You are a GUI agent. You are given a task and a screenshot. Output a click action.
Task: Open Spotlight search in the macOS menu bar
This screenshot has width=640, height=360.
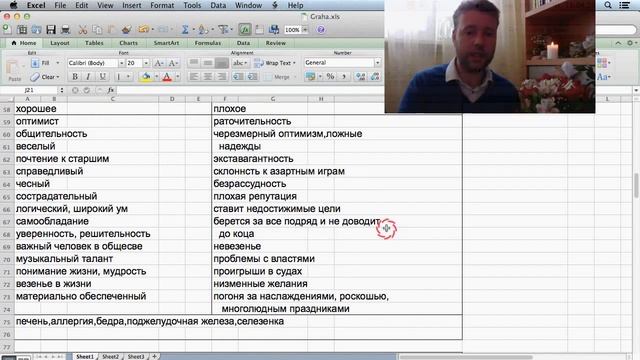point(608,5)
